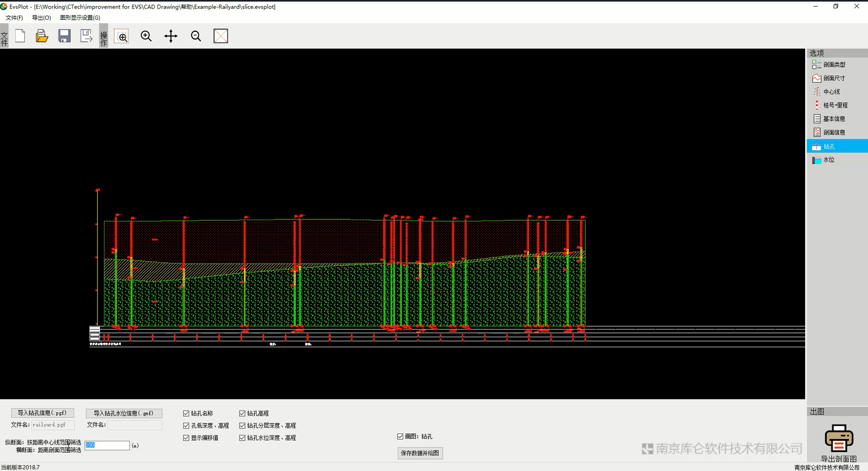The image size is (868, 471).
Task: Click the new file icon in toolbar
Action: pos(20,36)
